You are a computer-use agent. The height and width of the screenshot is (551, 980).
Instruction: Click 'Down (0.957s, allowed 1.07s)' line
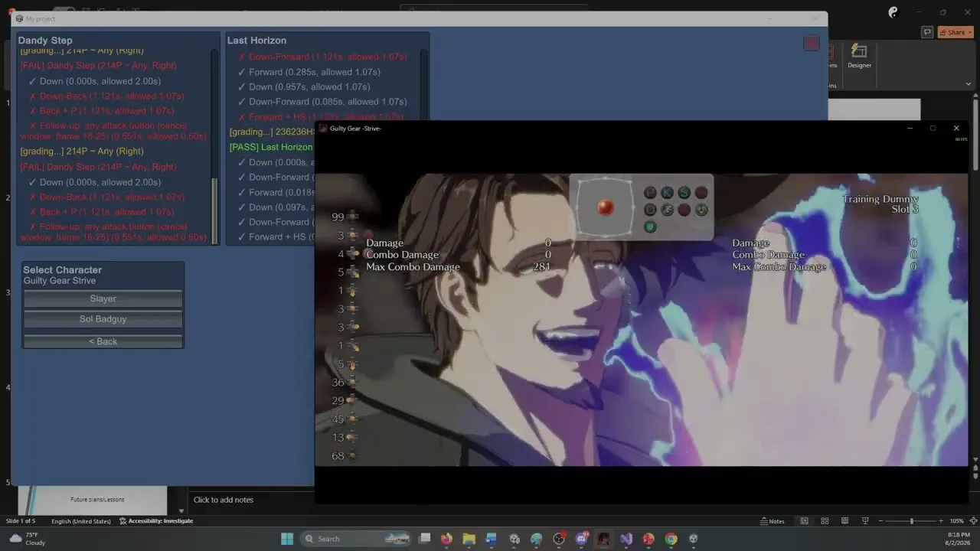tap(304, 86)
